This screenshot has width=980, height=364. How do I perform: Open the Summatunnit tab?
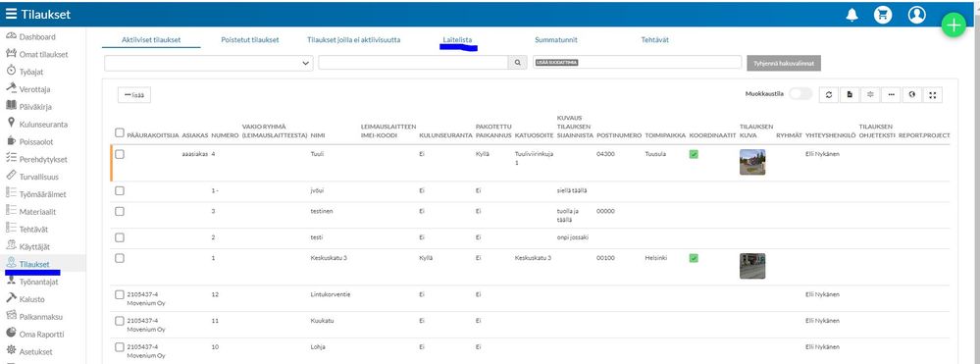click(x=555, y=40)
